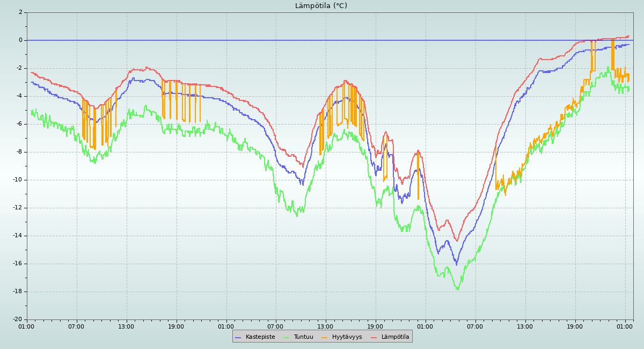
Task: Select the Lämpötila label in the legend
Action: [x=395, y=337]
